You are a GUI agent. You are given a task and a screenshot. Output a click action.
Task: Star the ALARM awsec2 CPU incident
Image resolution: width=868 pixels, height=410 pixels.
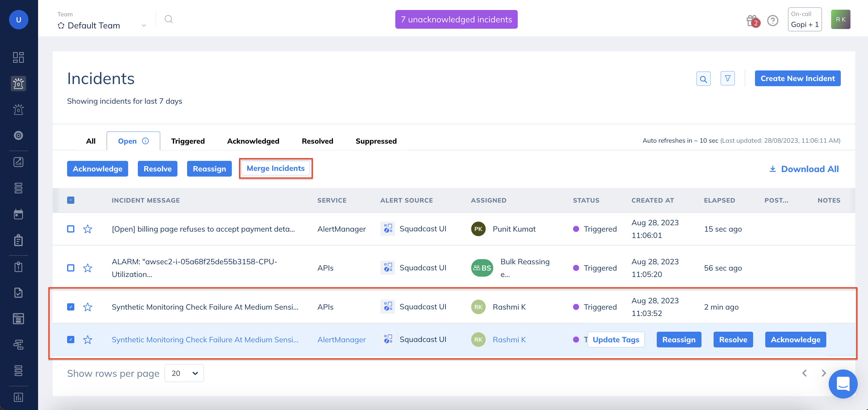click(88, 268)
